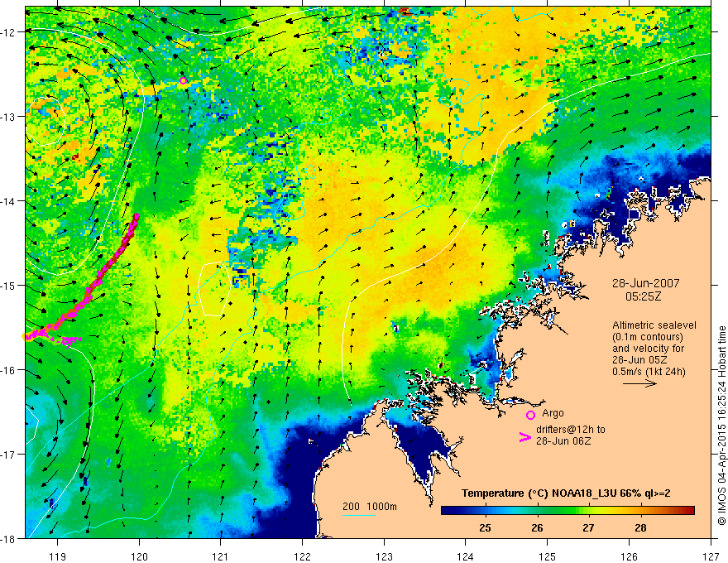Image resolution: width=728 pixels, height=563 pixels.
Task: Click the '05:25Z' time text
Action: [643, 297]
